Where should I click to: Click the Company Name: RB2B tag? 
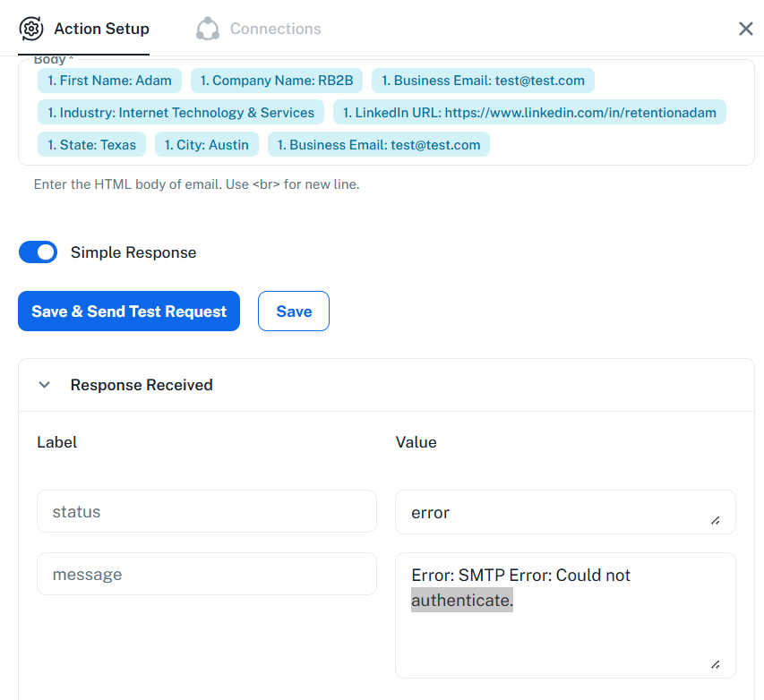276,81
